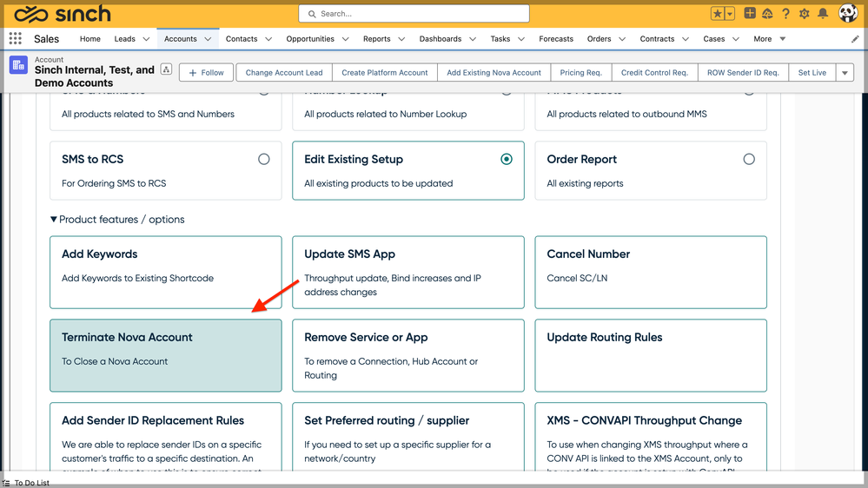Go to the Home tab
Viewport: 868px width, 488px height.
point(90,39)
